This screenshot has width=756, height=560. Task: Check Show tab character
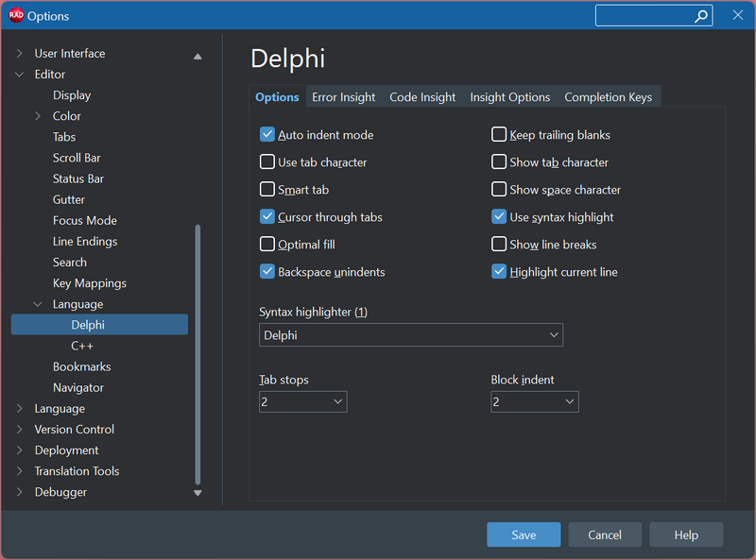tap(499, 161)
